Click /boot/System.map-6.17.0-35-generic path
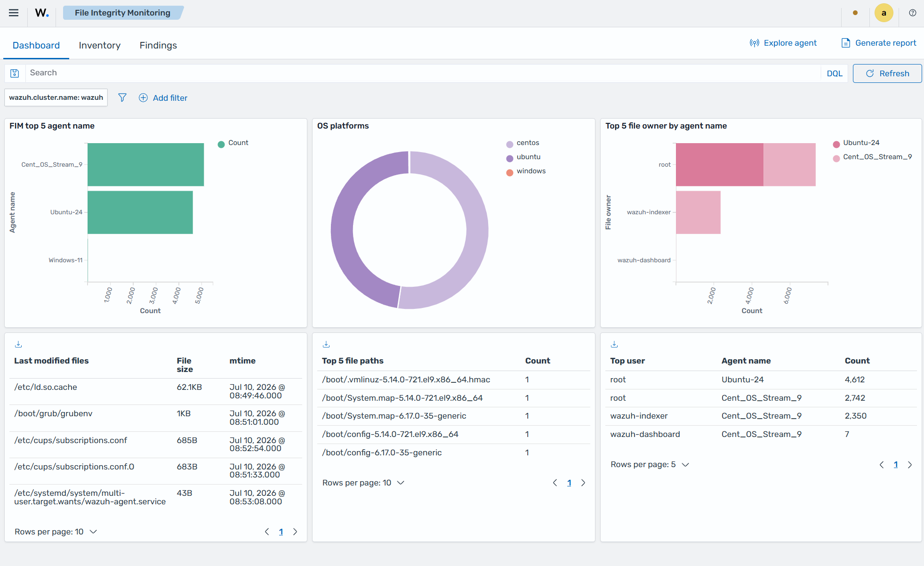The width and height of the screenshot is (924, 566). [x=394, y=416]
